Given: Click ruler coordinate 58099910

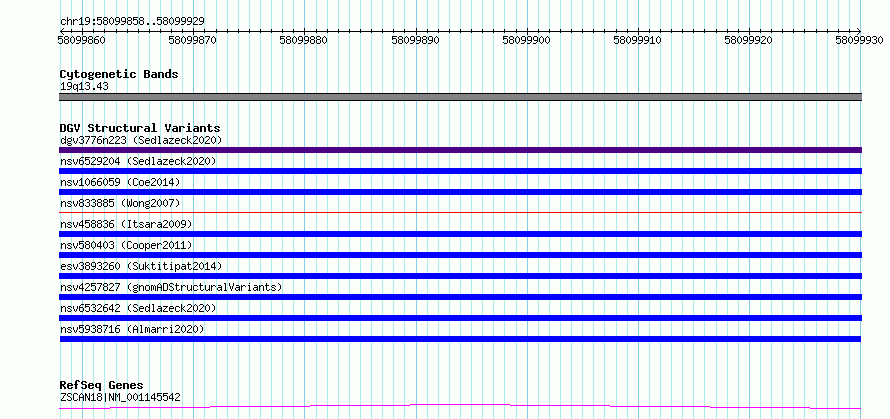Looking at the screenshot, I should pyautogui.click(x=639, y=40).
